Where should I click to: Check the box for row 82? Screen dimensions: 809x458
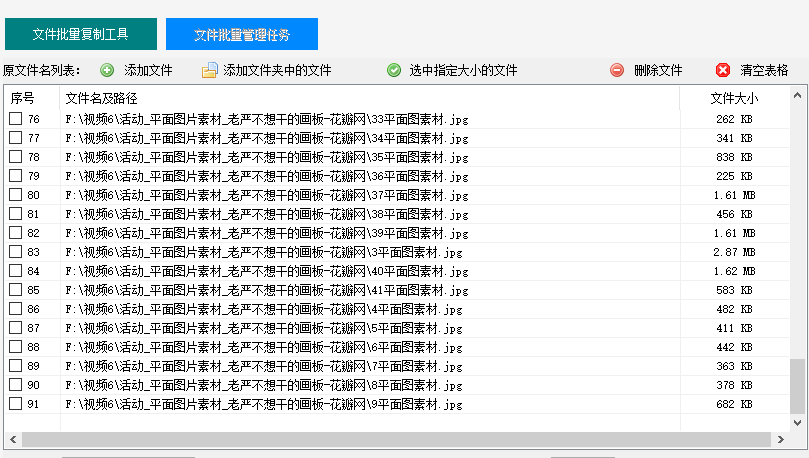15,233
